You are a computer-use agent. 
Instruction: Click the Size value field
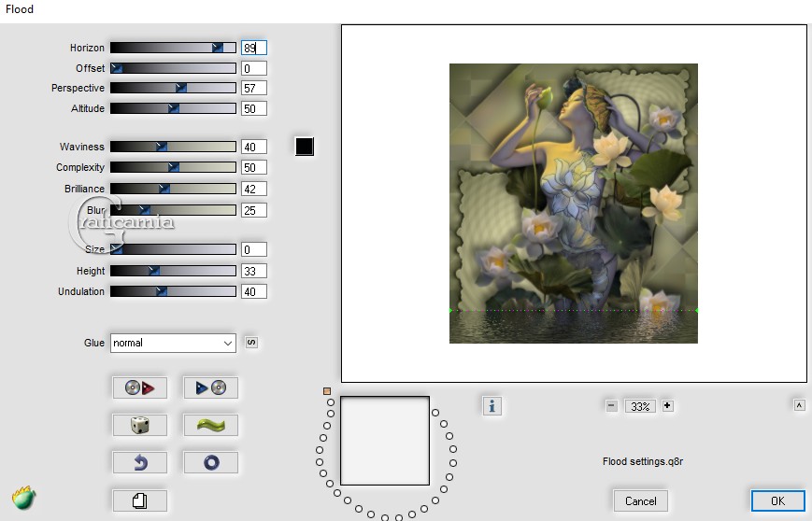click(x=254, y=249)
